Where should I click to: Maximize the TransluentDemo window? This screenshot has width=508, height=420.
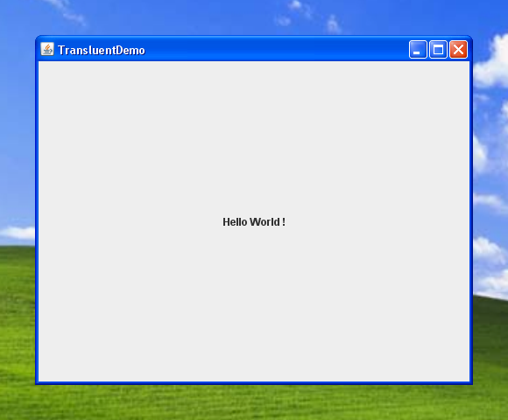(438, 50)
